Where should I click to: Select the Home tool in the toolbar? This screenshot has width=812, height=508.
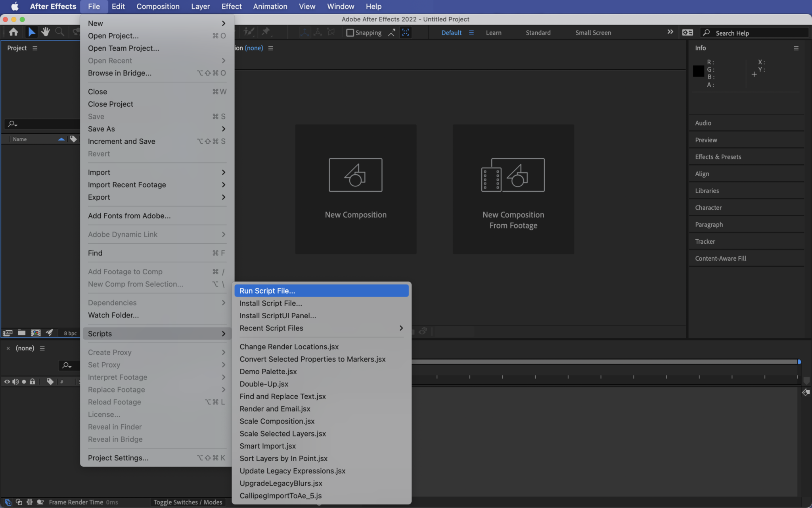click(x=13, y=32)
